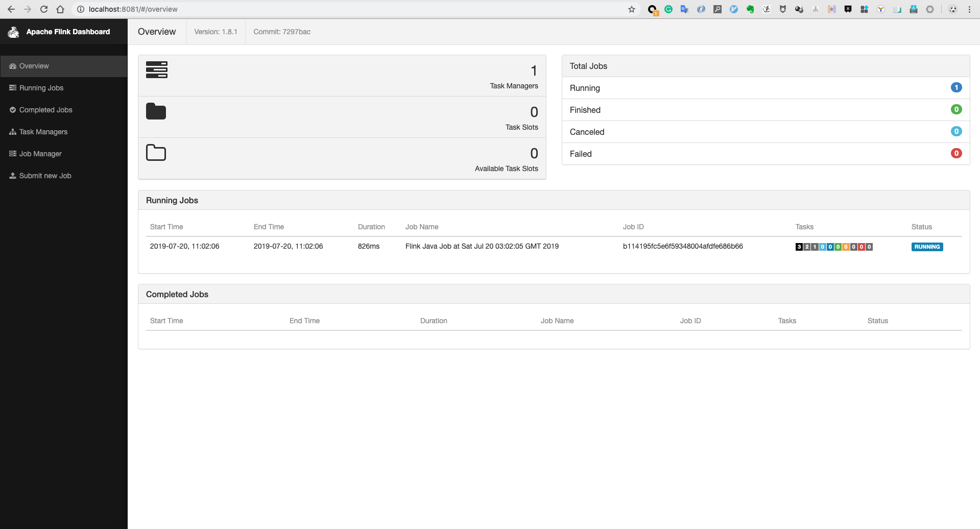Image resolution: width=980 pixels, height=529 pixels.
Task: Click the outlined folder Available Slots icon
Action: coord(156,153)
